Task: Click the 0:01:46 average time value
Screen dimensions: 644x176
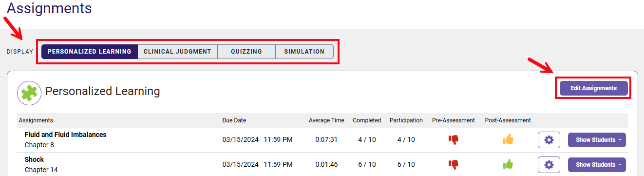Action: [326, 165]
